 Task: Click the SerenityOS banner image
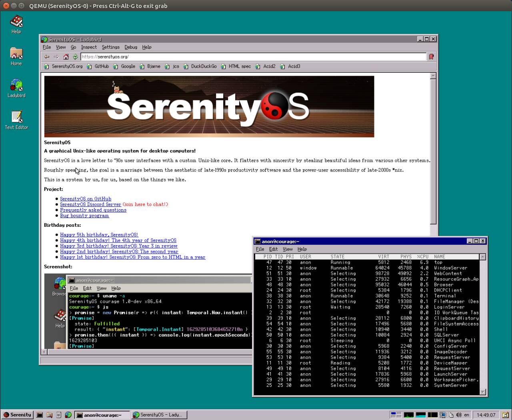(209, 106)
